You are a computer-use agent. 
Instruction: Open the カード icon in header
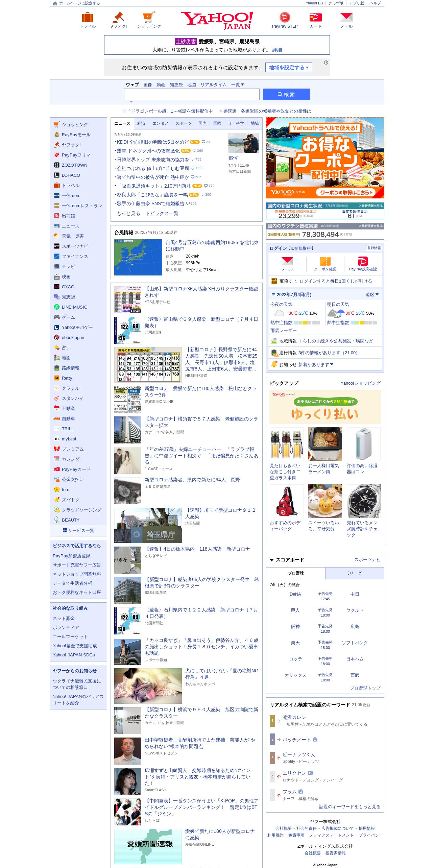pos(315,17)
